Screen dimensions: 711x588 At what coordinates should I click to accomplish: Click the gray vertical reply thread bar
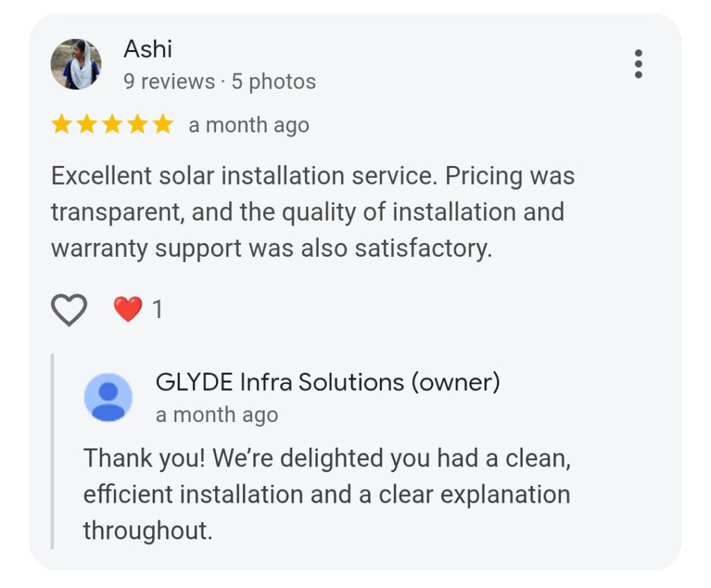click(53, 451)
